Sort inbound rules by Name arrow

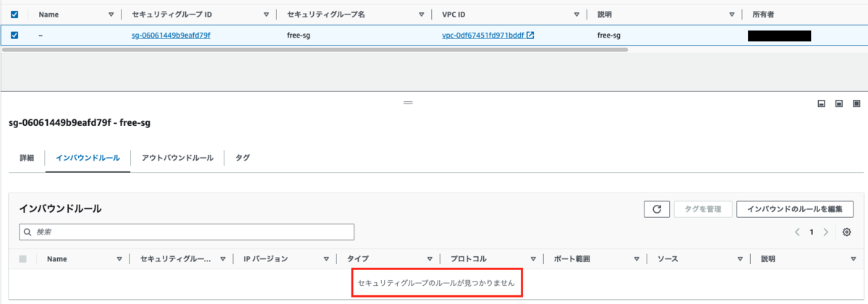[119, 258]
